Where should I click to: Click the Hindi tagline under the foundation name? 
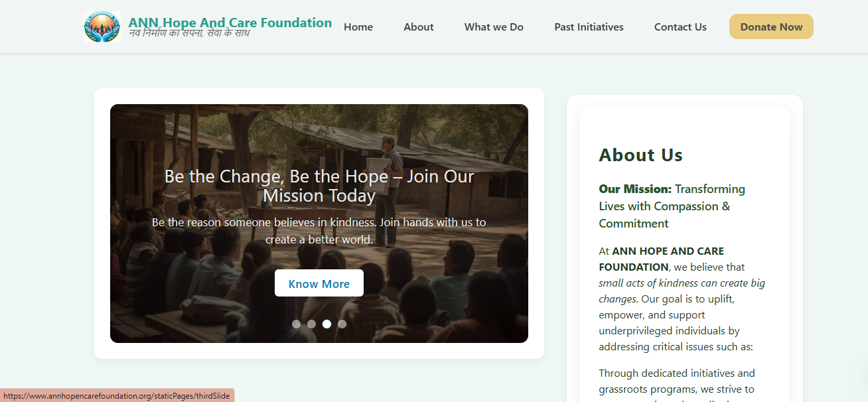click(189, 33)
